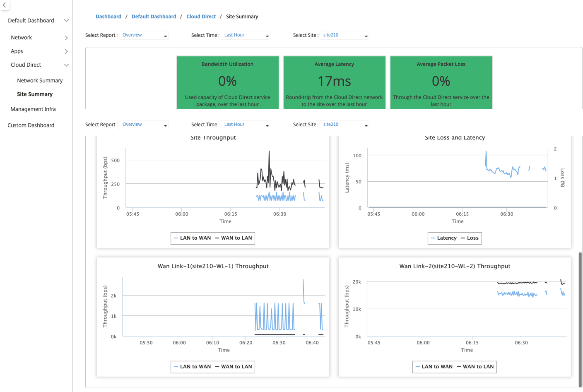Click the Cloud Direct breadcrumb link
The image size is (583, 392).
coord(201,17)
